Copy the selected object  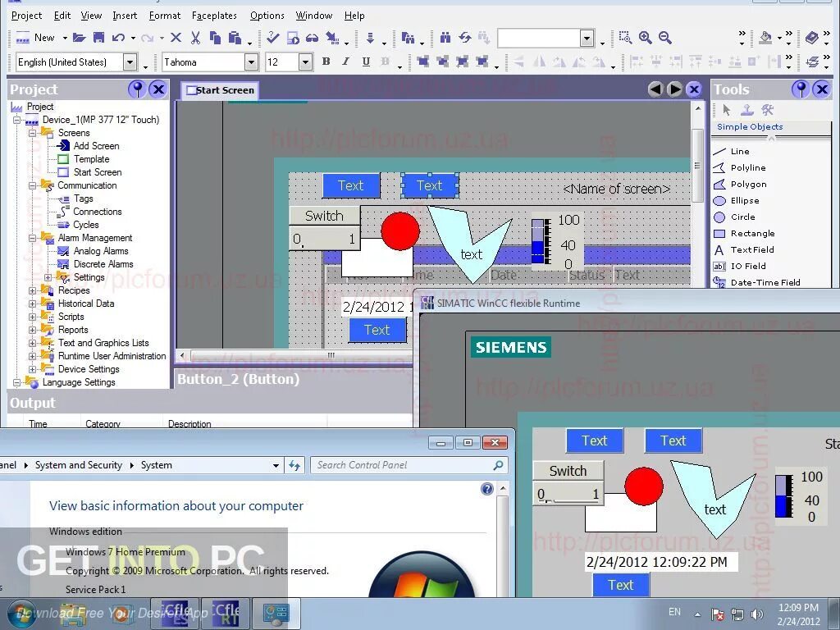coord(216,38)
